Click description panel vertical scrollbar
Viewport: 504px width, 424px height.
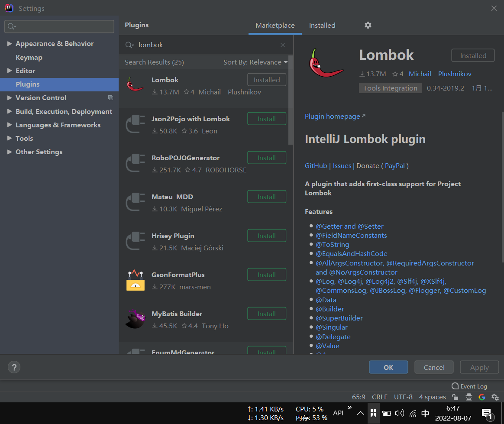tap(502, 186)
